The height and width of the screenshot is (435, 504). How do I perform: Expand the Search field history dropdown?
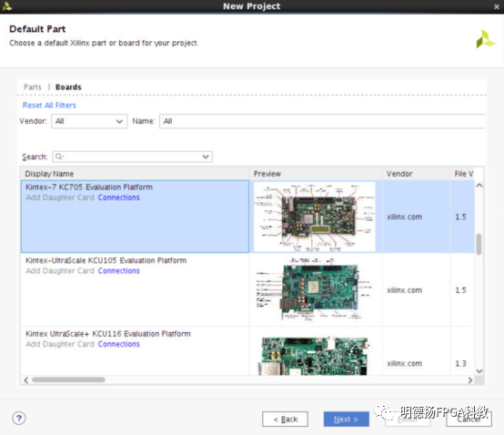coord(206,157)
